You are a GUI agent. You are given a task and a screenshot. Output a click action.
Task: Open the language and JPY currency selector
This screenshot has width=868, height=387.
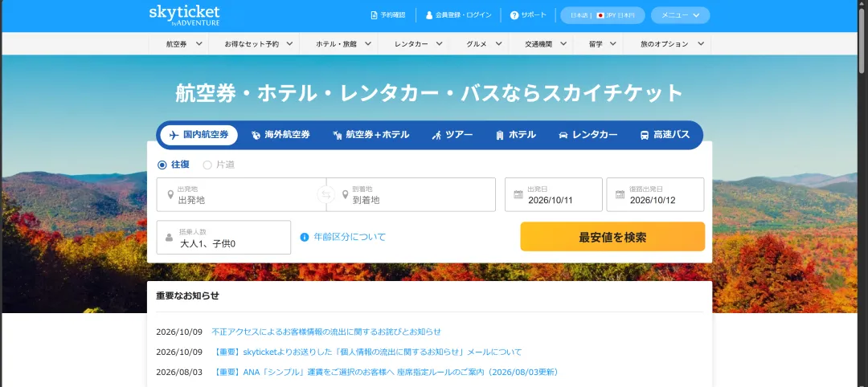[x=602, y=15]
